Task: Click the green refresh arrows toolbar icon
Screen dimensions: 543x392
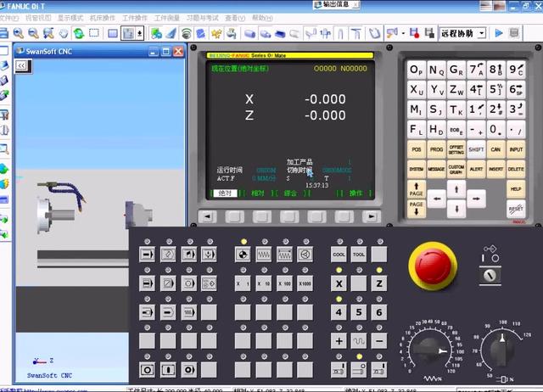Action: click(79, 33)
